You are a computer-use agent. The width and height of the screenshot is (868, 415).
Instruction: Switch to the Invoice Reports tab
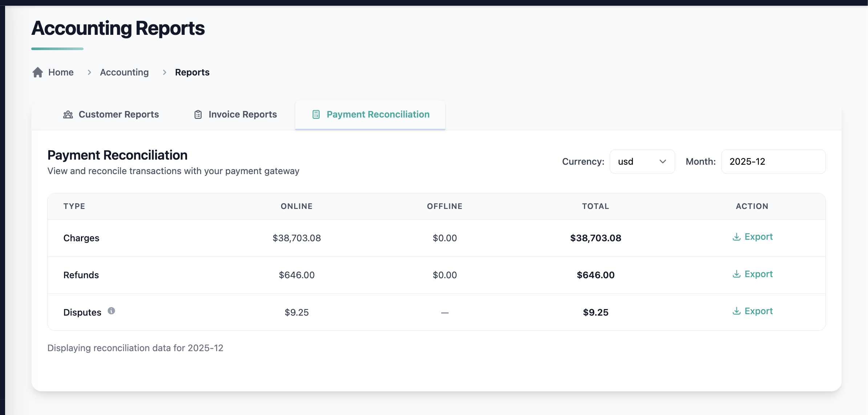(243, 115)
